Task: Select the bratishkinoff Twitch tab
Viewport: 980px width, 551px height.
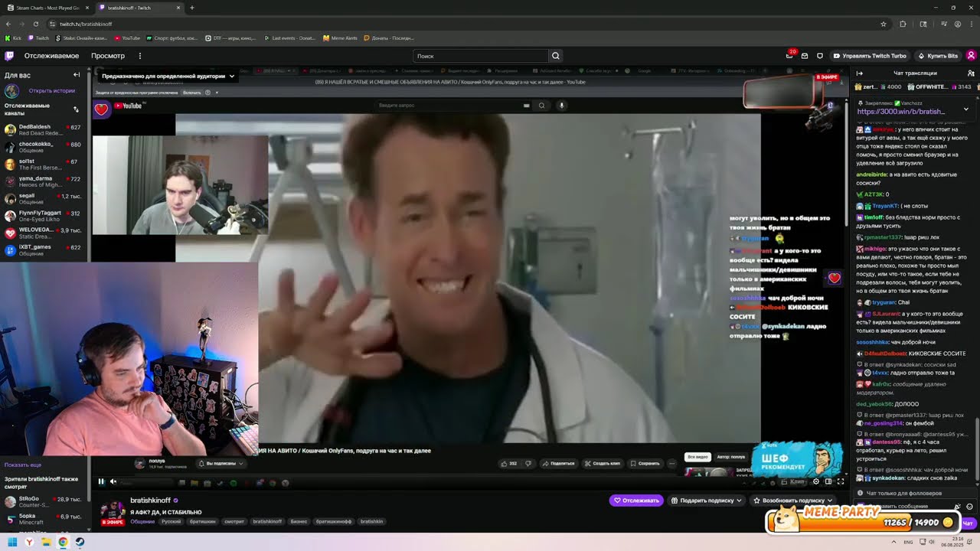Action: pos(140,8)
